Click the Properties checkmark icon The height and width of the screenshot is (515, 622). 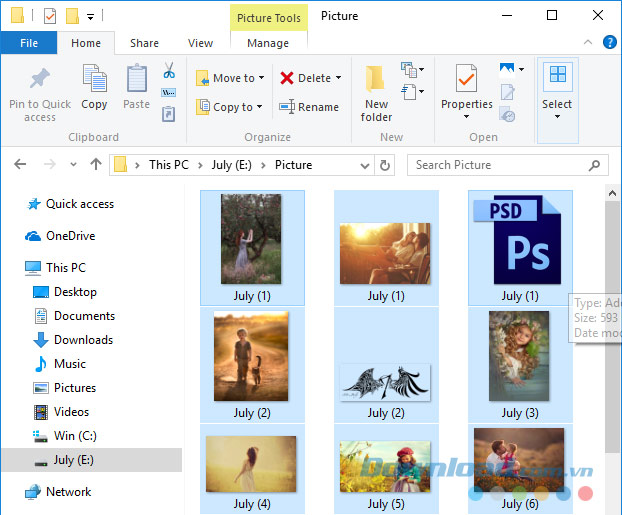coord(466,78)
